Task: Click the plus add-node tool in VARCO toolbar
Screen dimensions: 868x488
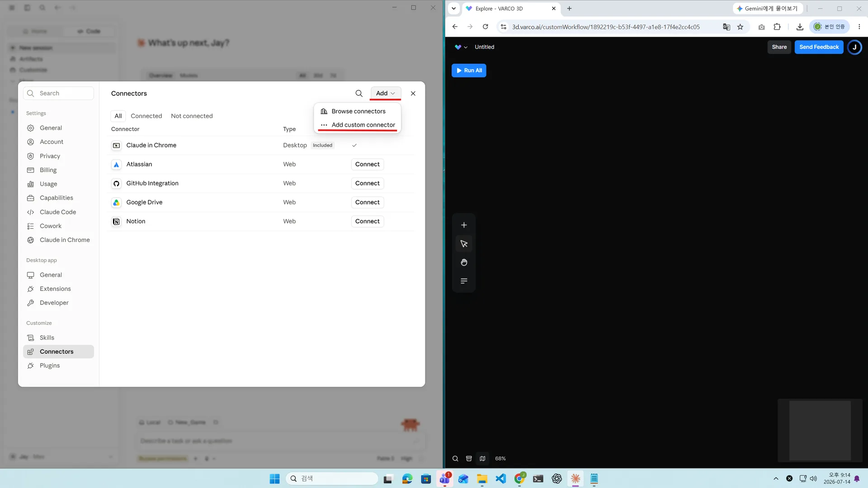Action: pyautogui.click(x=464, y=225)
